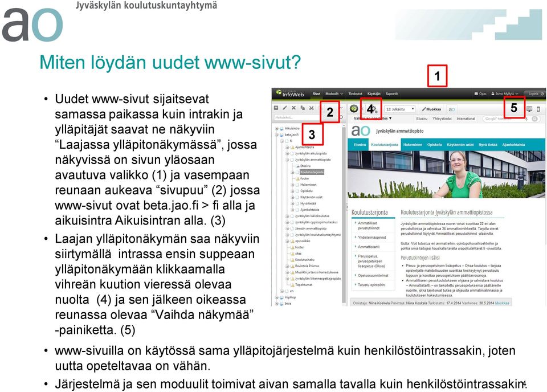Expand the en tree node
547x392 pixels.
click(282, 291)
